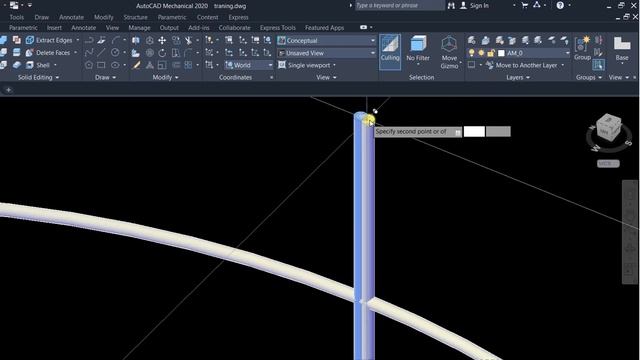Switch to the Insert ribbon tab

click(54, 28)
